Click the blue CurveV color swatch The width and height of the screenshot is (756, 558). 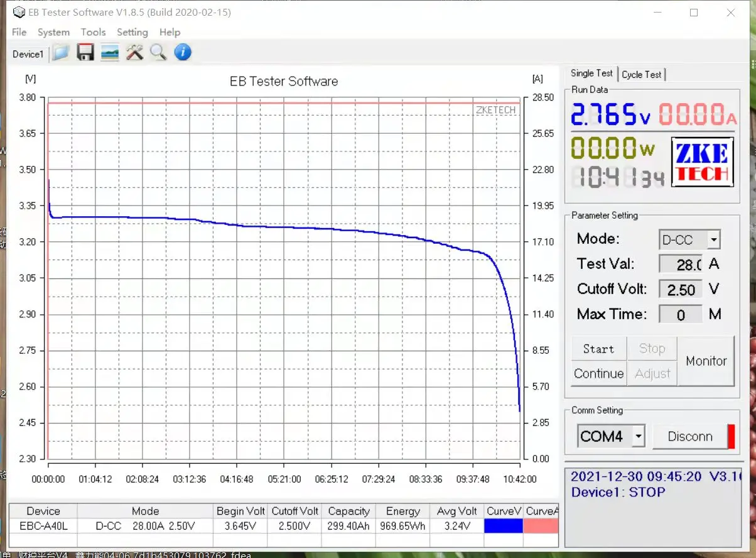504,526
